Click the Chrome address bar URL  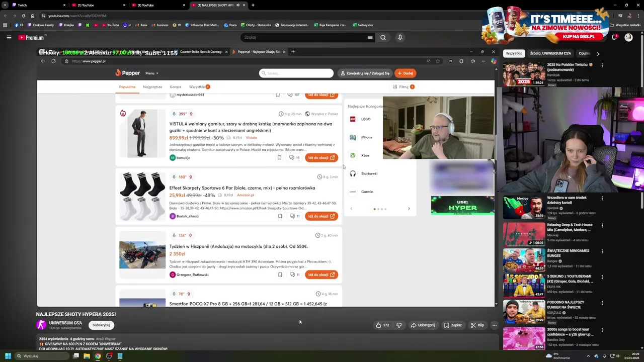[x=77, y=16]
